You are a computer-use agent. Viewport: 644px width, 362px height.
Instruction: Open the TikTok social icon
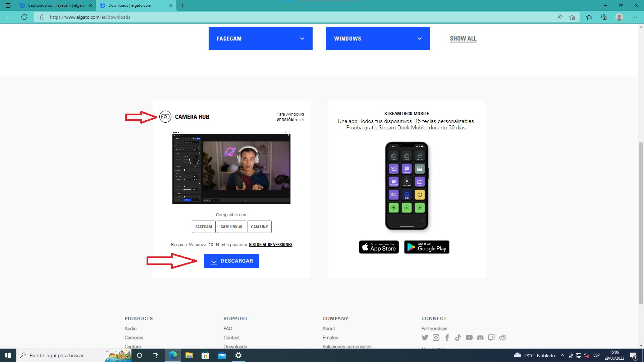[458, 338]
